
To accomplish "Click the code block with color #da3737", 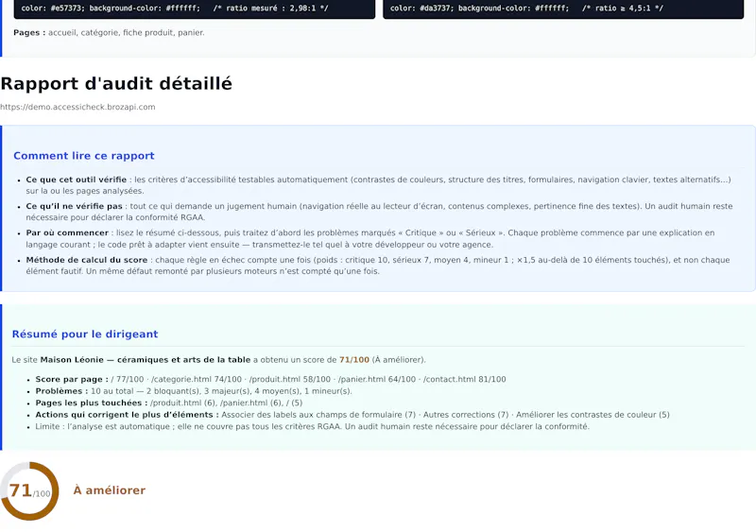I will pos(563,9).
